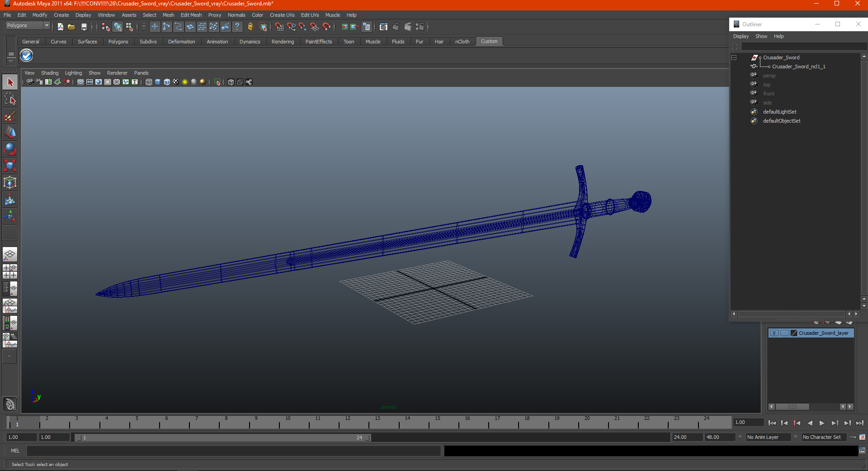The image size is (868, 471).
Task: Open Create UVs menu
Action: [282, 15]
